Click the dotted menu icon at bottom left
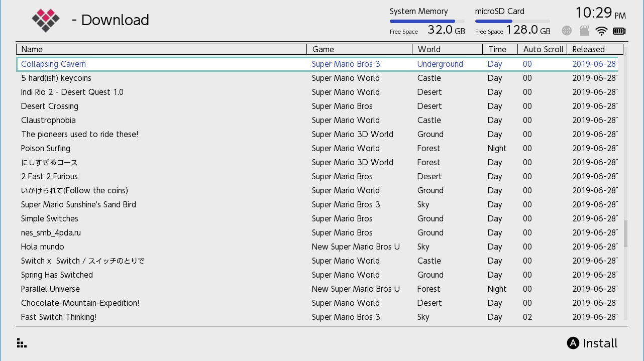The image size is (644, 361). (22, 343)
